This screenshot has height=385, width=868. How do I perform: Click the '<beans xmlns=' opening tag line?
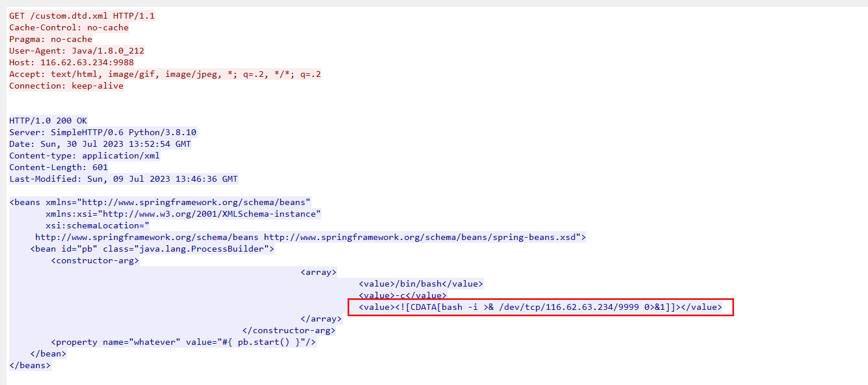tap(160, 202)
